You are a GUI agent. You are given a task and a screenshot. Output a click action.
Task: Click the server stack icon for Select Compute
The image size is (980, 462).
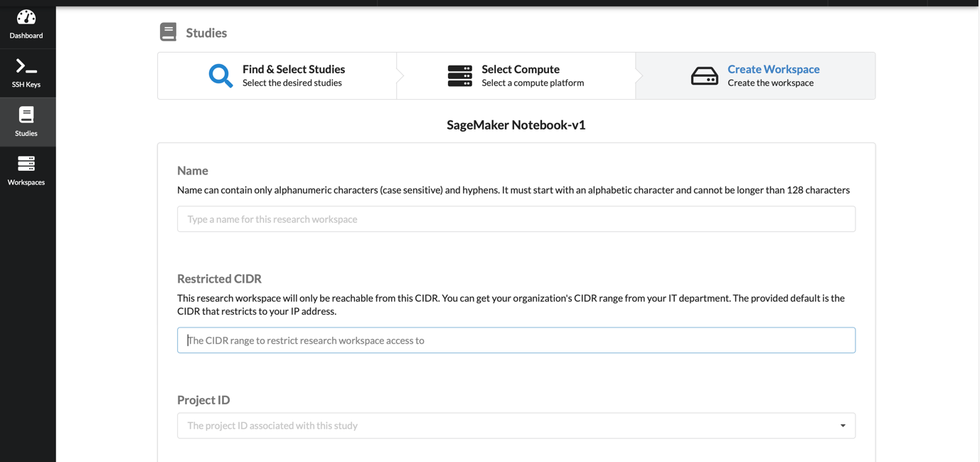[460, 76]
